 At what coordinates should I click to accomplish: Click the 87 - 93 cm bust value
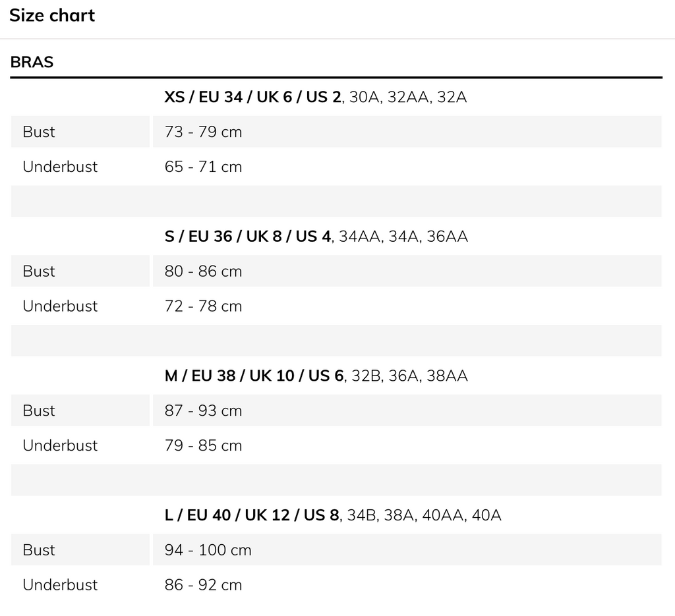203,411
